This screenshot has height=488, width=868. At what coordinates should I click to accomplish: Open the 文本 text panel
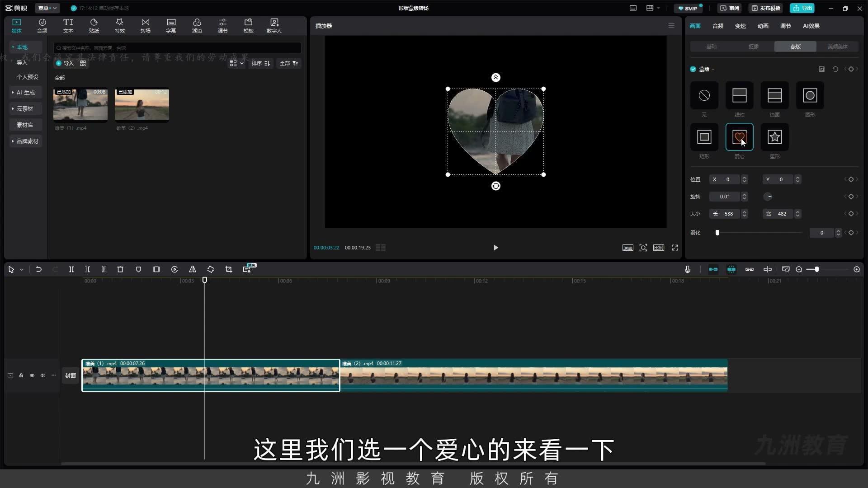(x=68, y=26)
